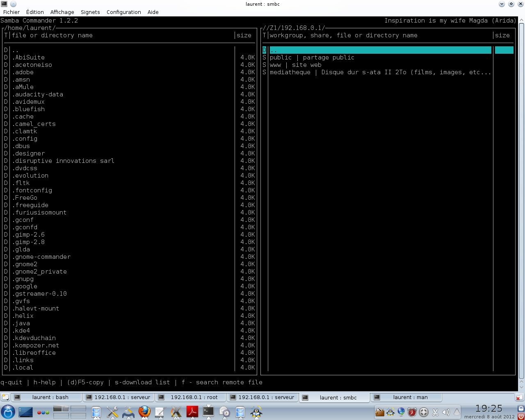Launch Firefox from the panel
This screenshot has height=420, width=525.
[144, 412]
